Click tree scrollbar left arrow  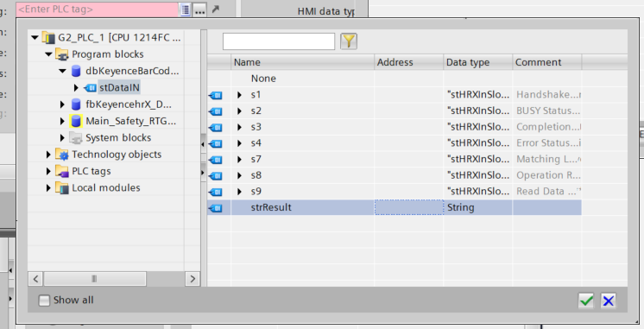coord(35,279)
